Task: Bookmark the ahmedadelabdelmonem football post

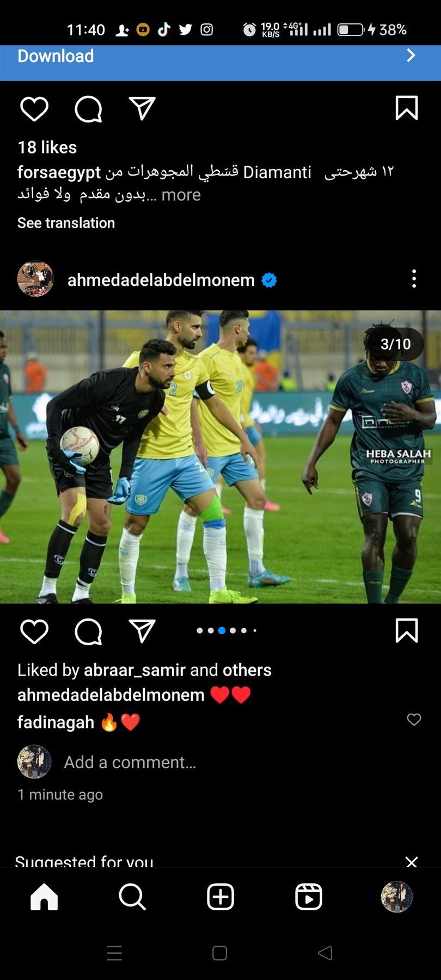Action: (x=406, y=631)
